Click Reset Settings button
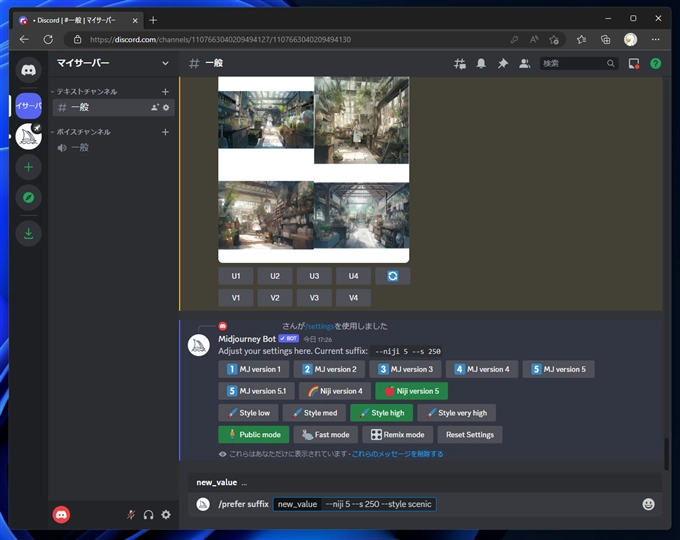The height and width of the screenshot is (540, 680). [x=470, y=435]
